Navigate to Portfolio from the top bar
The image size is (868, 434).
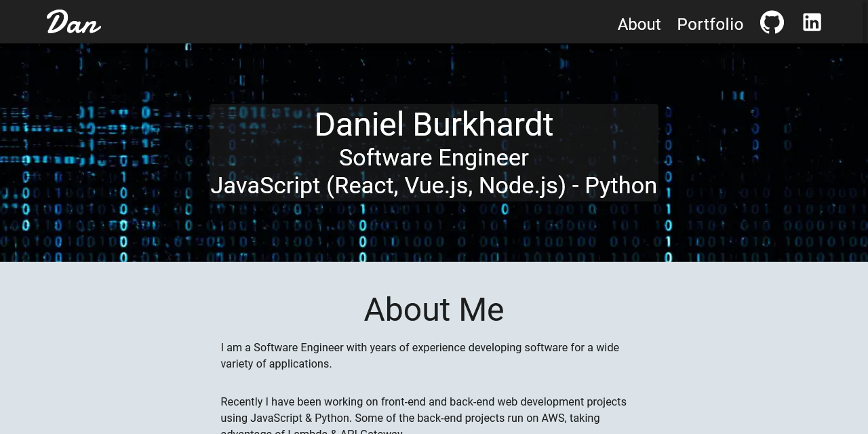click(710, 24)
